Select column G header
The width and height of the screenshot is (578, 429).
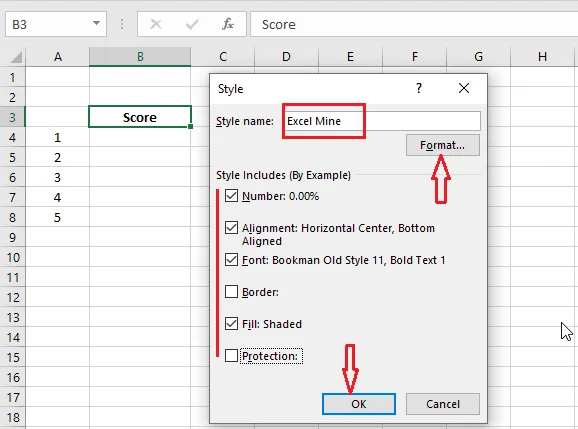pyautogui.click(x=478, y=57)
